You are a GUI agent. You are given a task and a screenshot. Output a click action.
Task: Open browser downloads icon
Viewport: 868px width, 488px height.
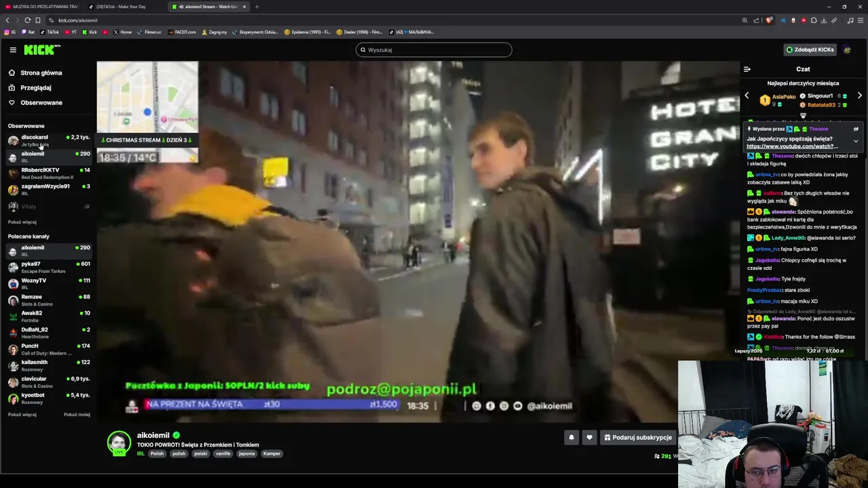[824, 20]
